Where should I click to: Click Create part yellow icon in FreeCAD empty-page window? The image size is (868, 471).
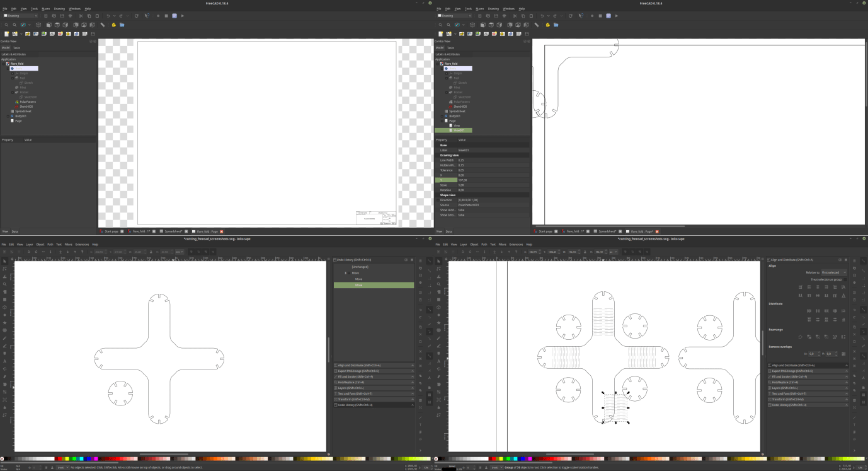click(x=113, y=25)
